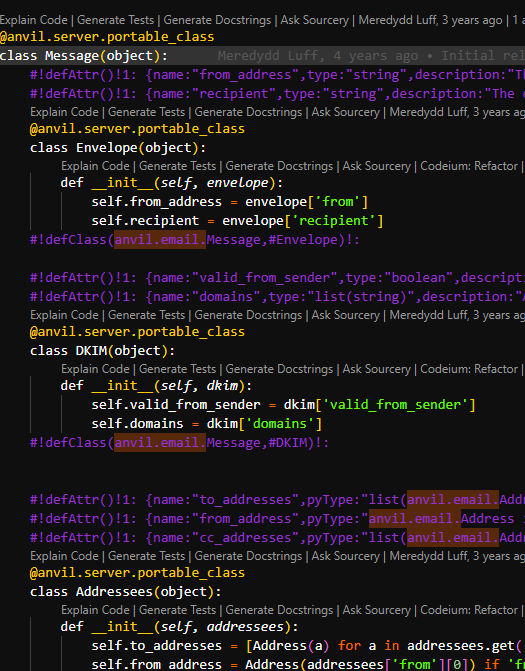Click Generate Tests lens for DKIM __init__
Image resolution: width=525 pixels, height=671 pixels.
click(177, 369)
